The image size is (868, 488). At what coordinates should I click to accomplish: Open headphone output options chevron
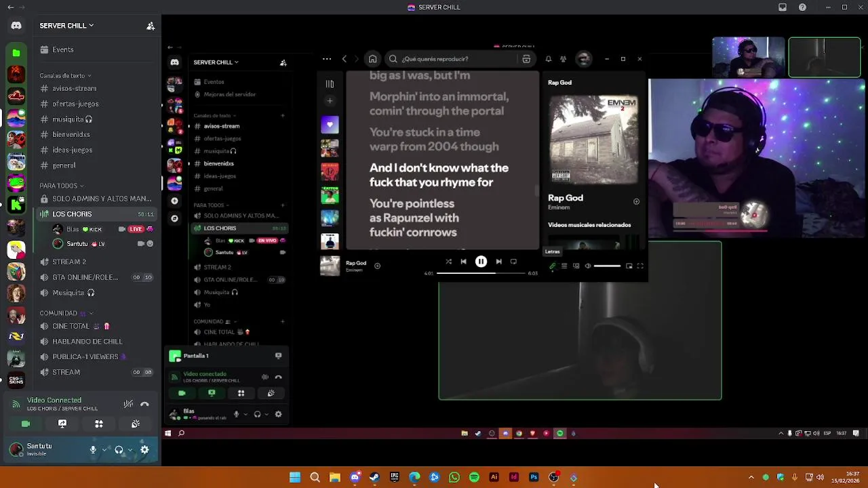(x=130, y=449)
